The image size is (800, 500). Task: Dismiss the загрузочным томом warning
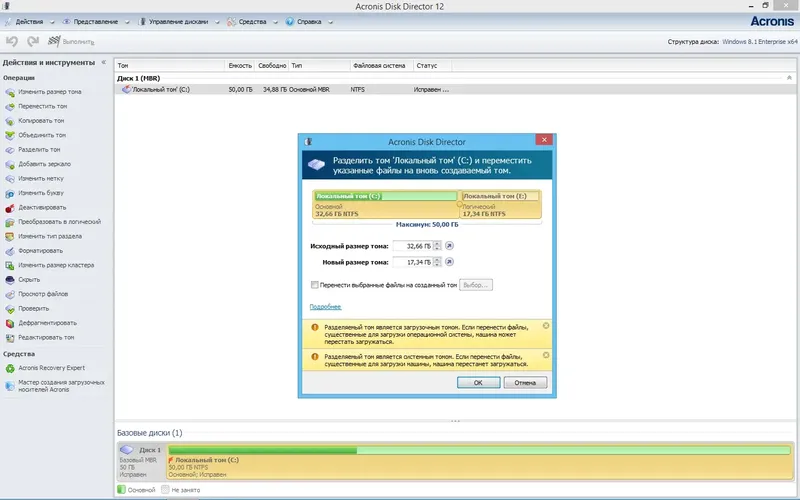pos(546,326)
